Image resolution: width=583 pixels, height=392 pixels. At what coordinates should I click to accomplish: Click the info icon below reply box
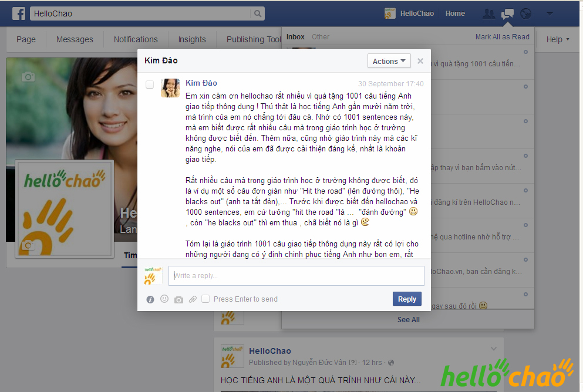pos(150,299)
